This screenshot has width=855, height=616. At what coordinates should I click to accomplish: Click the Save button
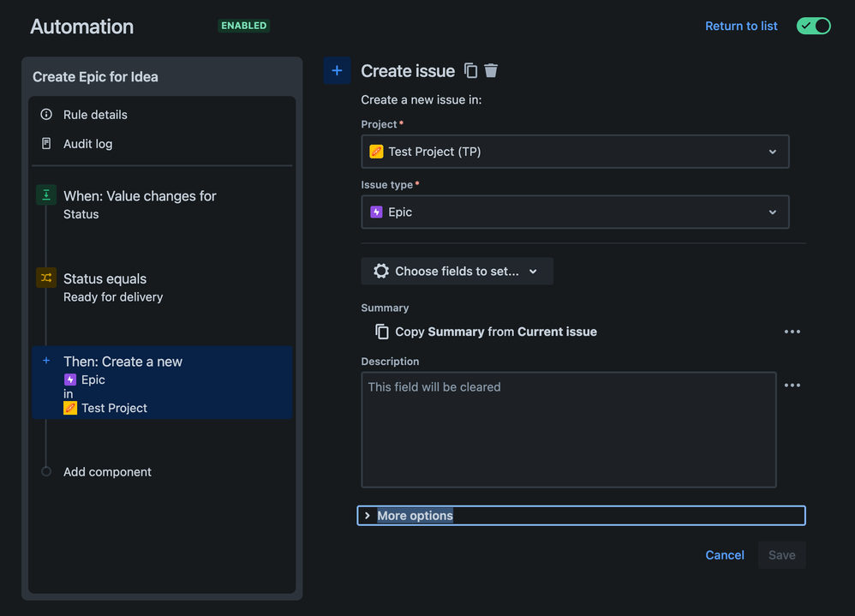(x=781, y=555)
